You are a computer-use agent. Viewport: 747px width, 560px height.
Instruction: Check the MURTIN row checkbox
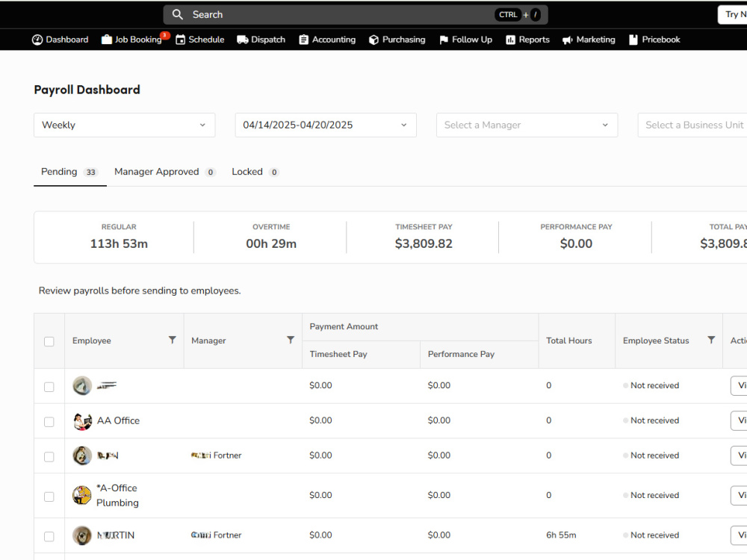point(49,537)
